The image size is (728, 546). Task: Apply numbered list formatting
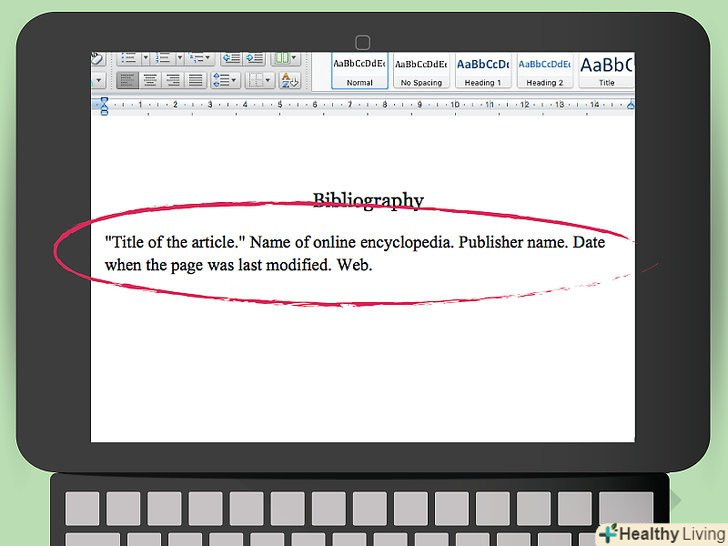tap(163, 58)
